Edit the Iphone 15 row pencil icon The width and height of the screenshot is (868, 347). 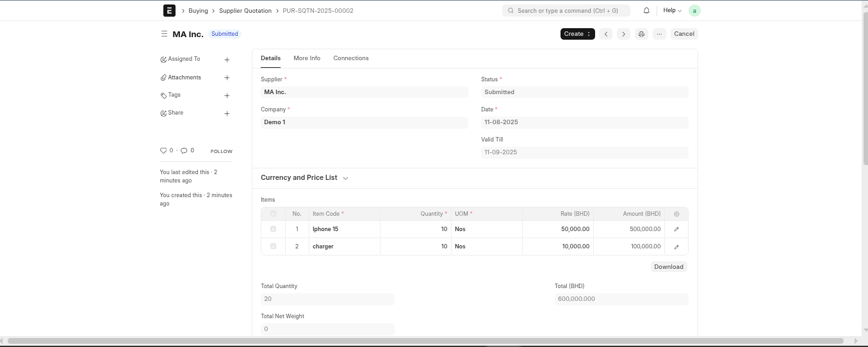pos(676,229)
